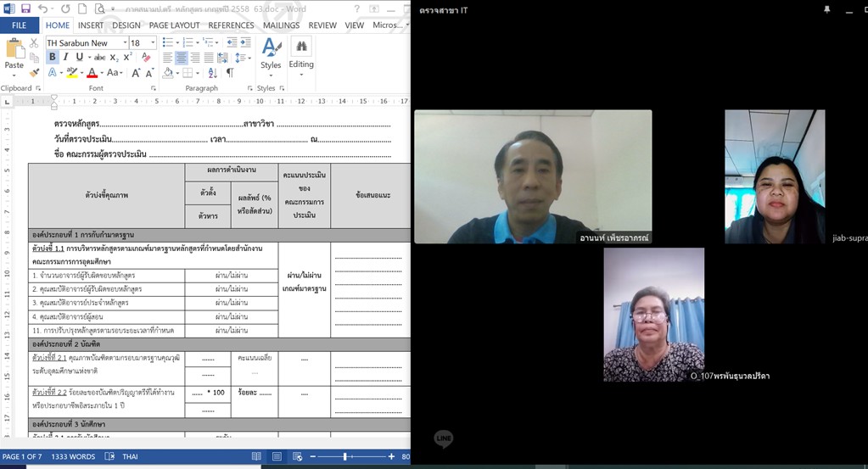Toggle Center alignment

click(x=181, y=58)
